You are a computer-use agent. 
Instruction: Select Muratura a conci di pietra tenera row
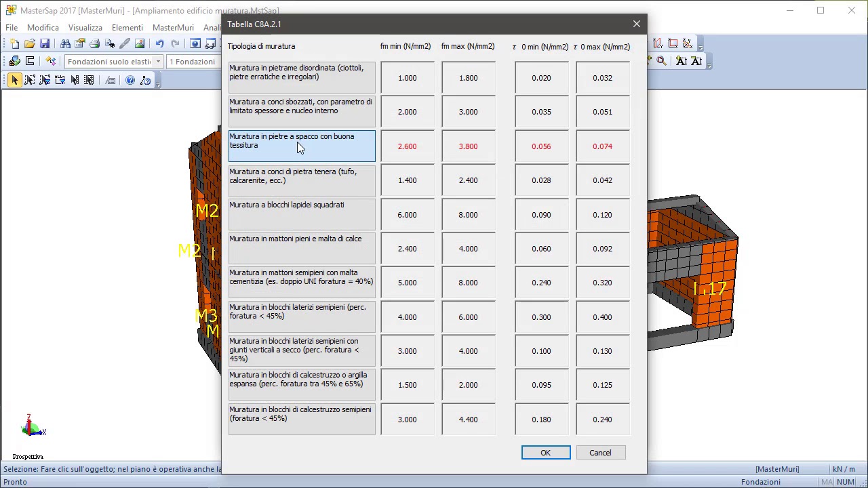click(x=302, y=180)
